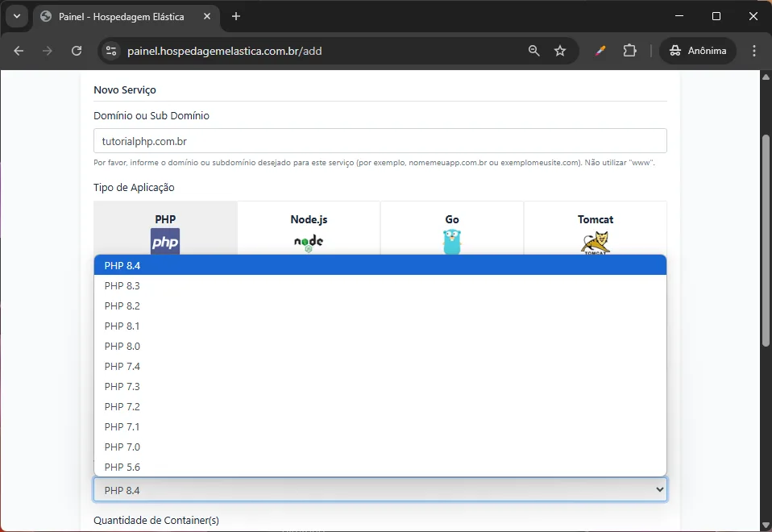The width and height of the screenshot is (772, 532).
Task: Open the Anônima incognito profile button
Action: tap(698, 51)
